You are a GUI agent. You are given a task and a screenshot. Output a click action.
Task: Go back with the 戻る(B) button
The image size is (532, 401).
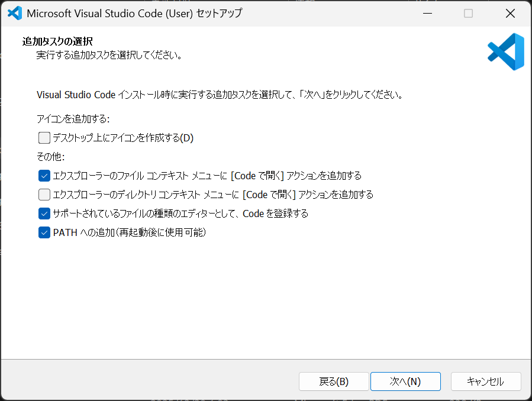(334, 381)
